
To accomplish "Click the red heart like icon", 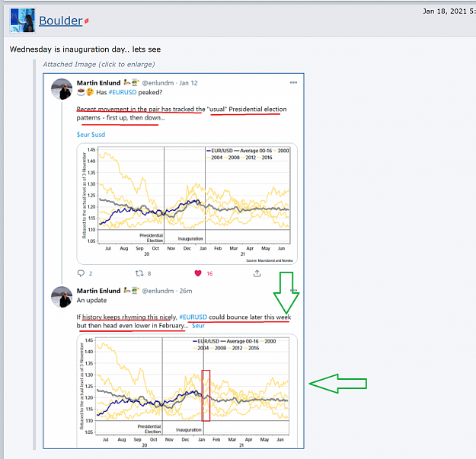I will pyautogui.click(x=198, y=273).
